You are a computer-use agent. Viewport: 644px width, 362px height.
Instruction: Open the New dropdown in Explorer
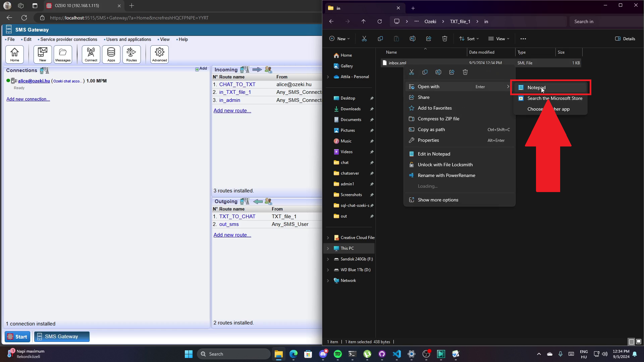click(x=339, y=39)
